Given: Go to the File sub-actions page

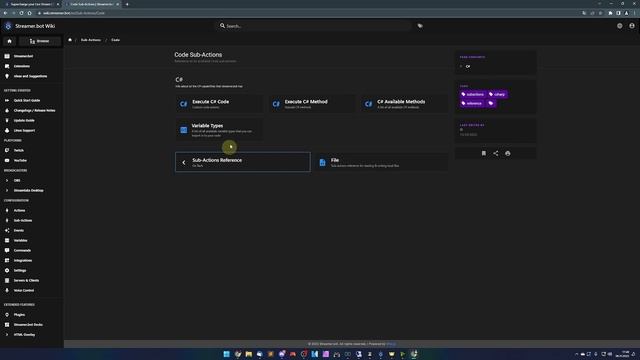Looking at the screenshot, I should pyautogui.click(x=381, y=162).
